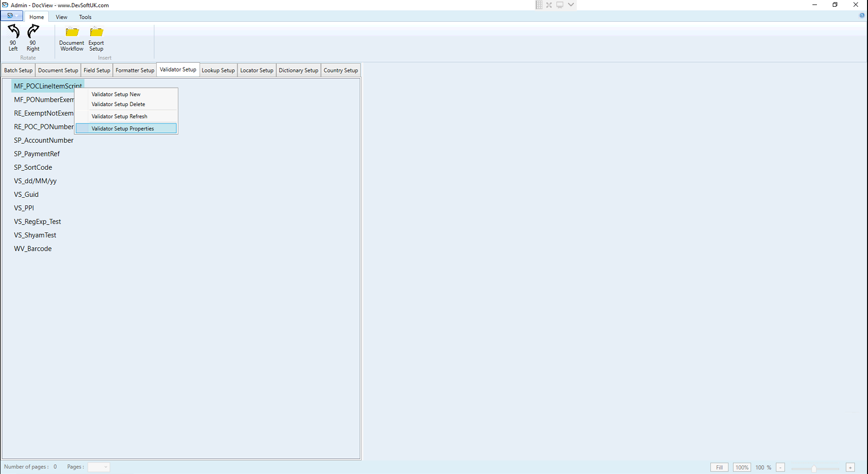Click the Help icon in the ribbon corner
Screen dimensions: 868x474
tap(861, 15)
